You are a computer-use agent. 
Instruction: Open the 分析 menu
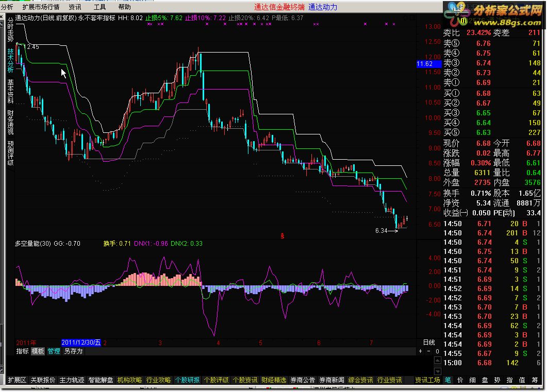pos(7,7)
